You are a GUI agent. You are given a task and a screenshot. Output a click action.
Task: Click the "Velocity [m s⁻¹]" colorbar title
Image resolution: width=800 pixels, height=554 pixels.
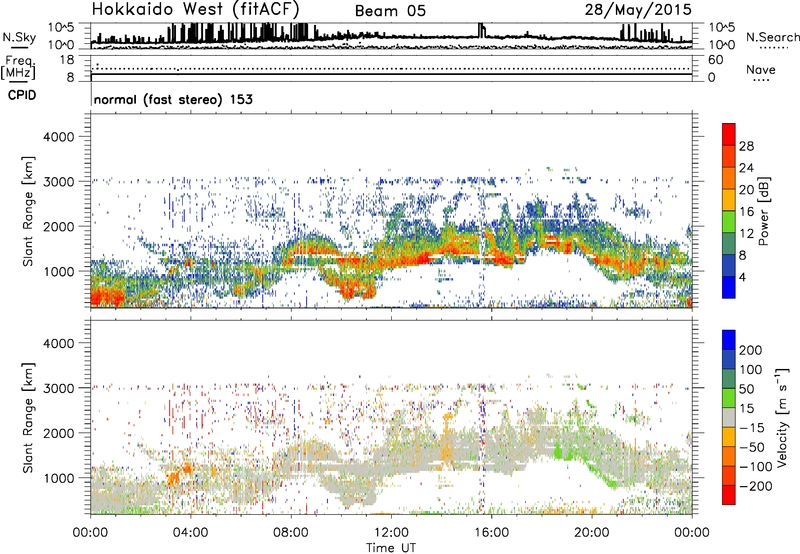pyautogui.click(x=783, y=417)
